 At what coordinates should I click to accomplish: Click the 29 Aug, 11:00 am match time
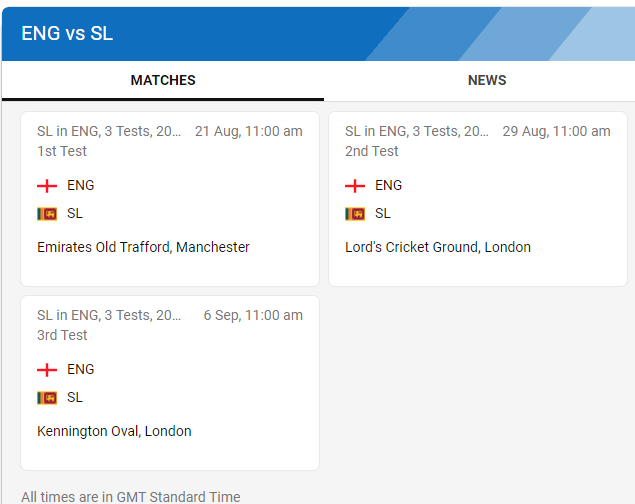(556, 132)
